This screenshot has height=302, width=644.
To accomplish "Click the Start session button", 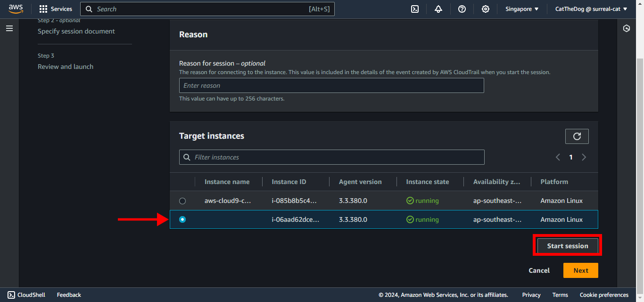I will [x=567, y=246].
